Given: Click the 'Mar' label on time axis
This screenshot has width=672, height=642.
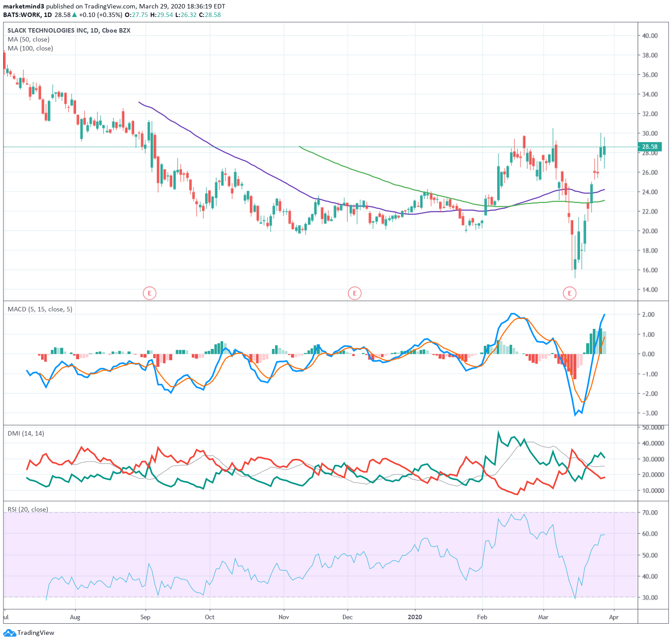Looking at the screenshot, I should pyautogui.click(x=543, y=617).
